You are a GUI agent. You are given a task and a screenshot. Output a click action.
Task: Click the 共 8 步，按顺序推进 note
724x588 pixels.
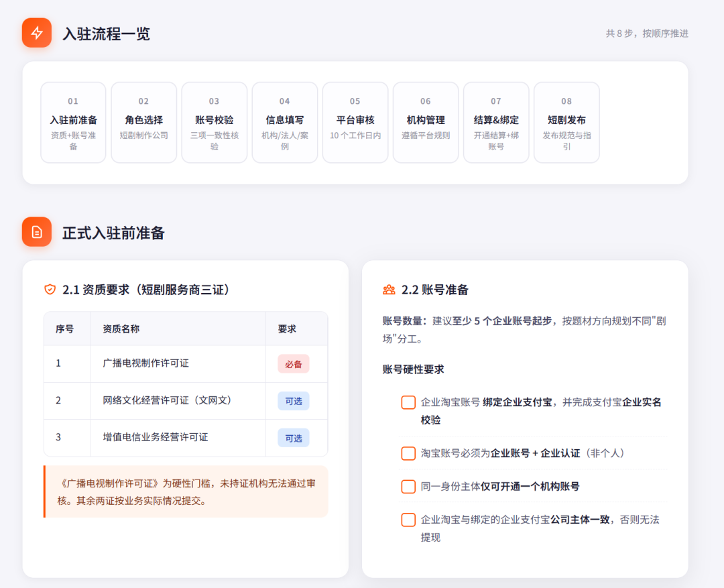click(647, 34)
